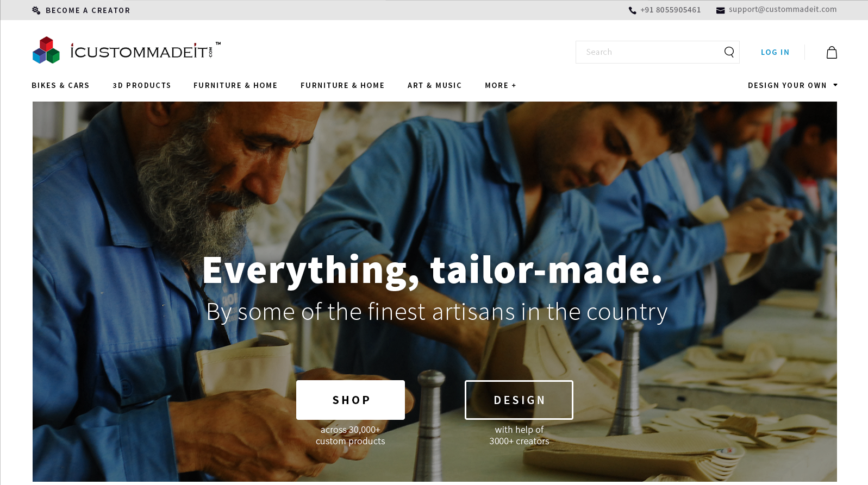
Task: Focus the Search input field
Action: coord(650,52)
